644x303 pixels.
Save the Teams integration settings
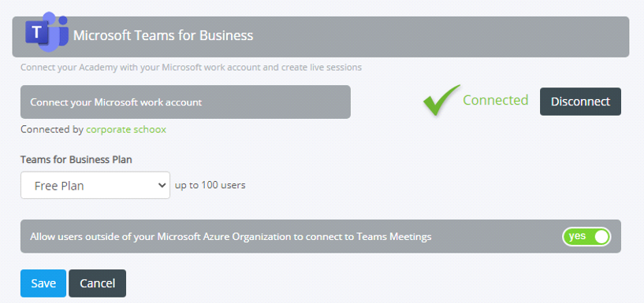click(43, 283)
